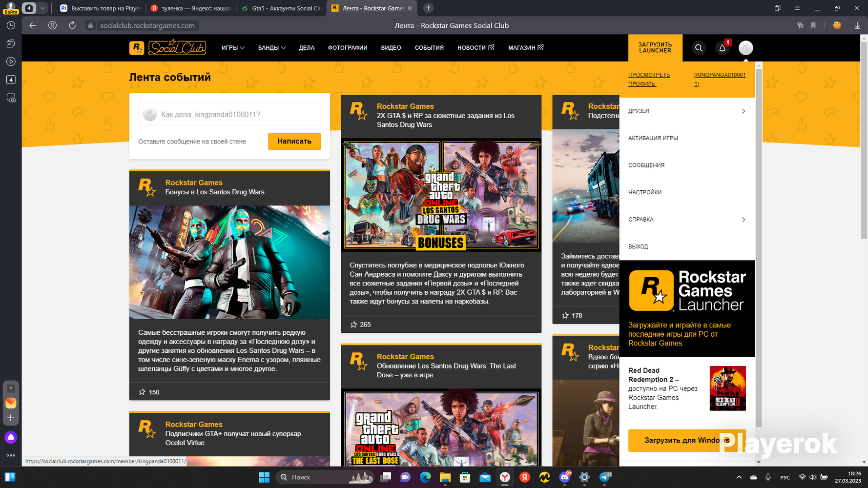The image size is (868, 488).
Task: Switch to the Playerok listing tab
Action: (100, 8)
